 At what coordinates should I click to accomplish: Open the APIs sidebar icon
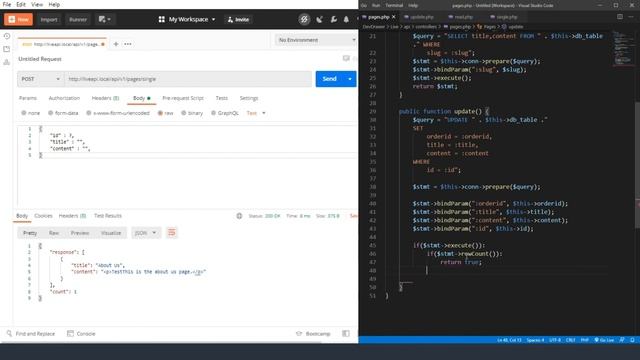(7, 62)
